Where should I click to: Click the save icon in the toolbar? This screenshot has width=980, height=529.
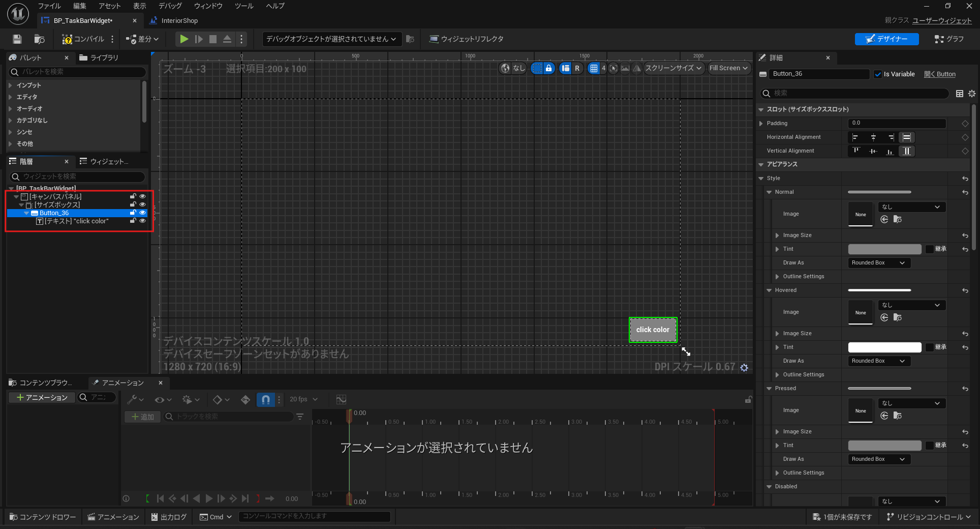click(17, 39)
